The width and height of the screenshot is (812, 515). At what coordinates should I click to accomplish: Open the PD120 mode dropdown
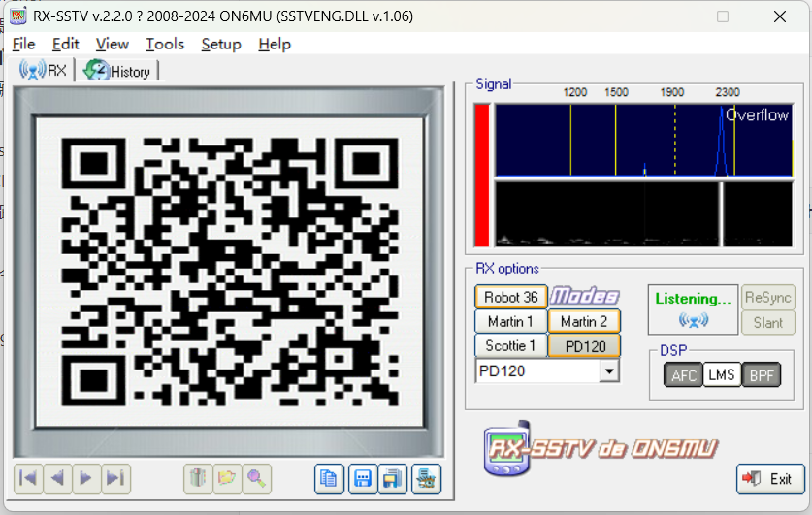(x=609, y=370)
